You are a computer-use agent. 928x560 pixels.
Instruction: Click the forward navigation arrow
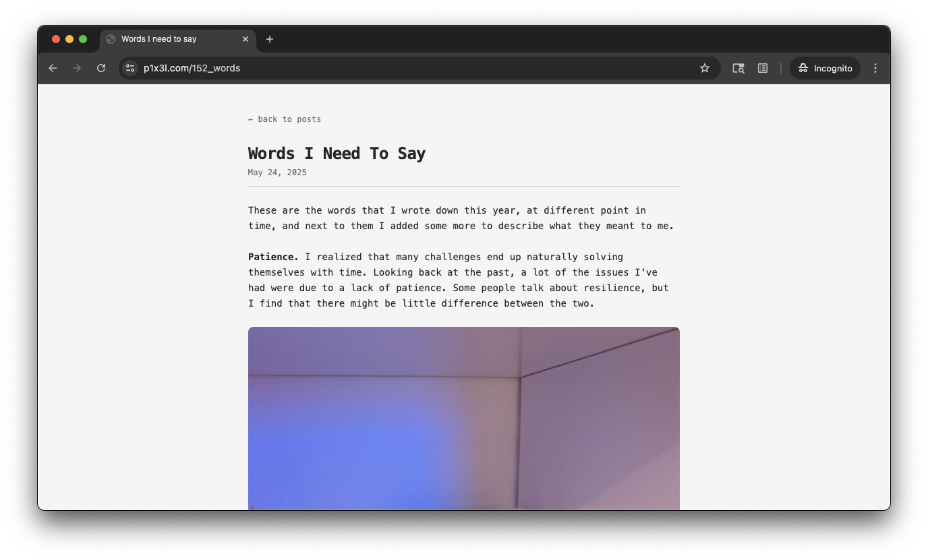coord(77,68)
